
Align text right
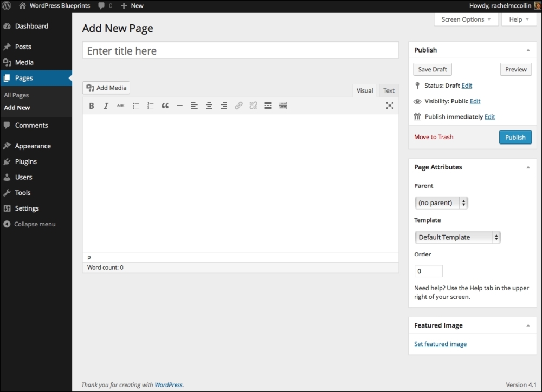pos(224,106)
